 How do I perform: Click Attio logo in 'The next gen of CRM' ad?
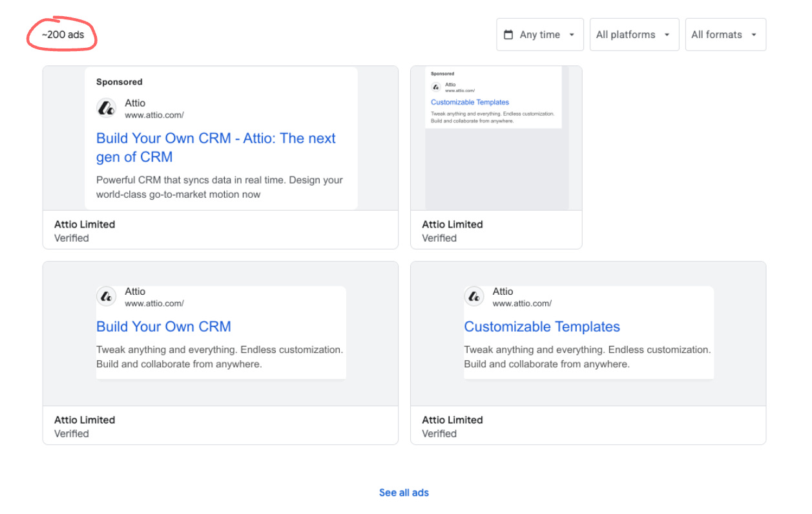click(x=107, y=109)
